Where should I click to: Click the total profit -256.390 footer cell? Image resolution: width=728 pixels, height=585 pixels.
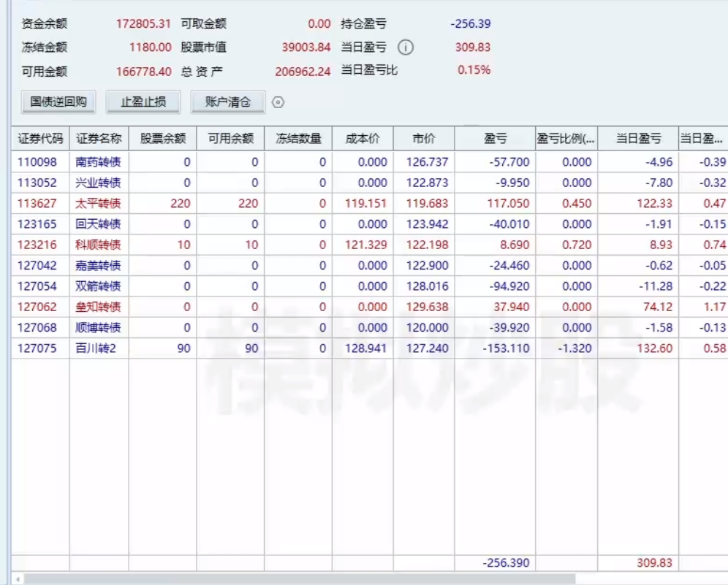pos(506,563)
